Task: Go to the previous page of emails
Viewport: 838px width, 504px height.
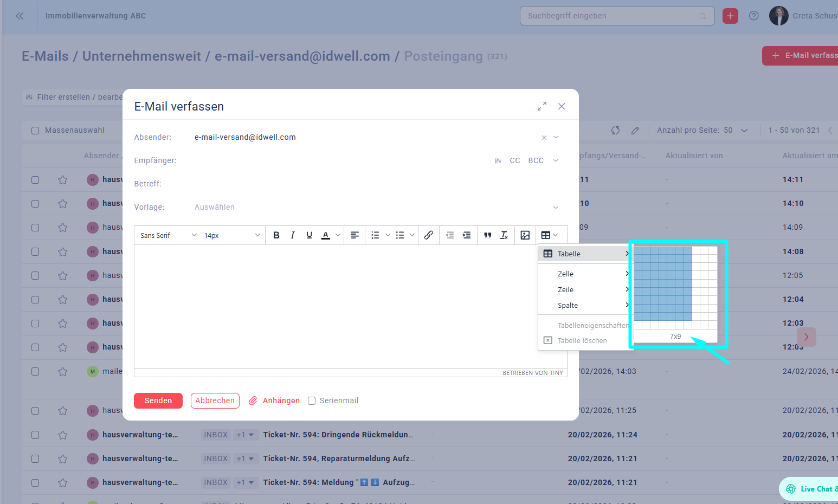Action: click(830, 130)
